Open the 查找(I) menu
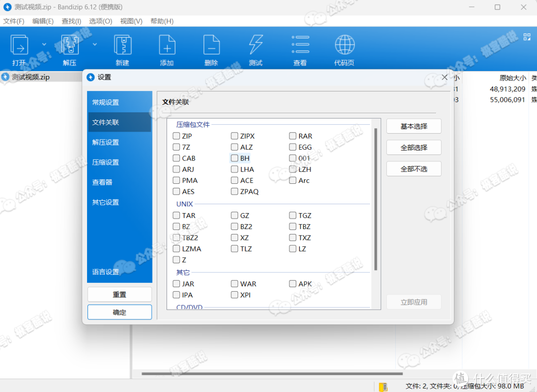 click(71, 21)
